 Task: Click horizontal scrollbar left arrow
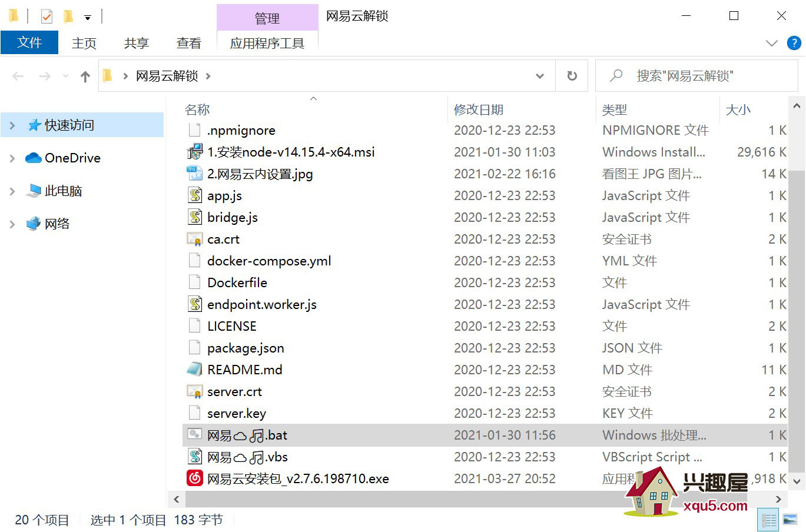tap(176, 499)
